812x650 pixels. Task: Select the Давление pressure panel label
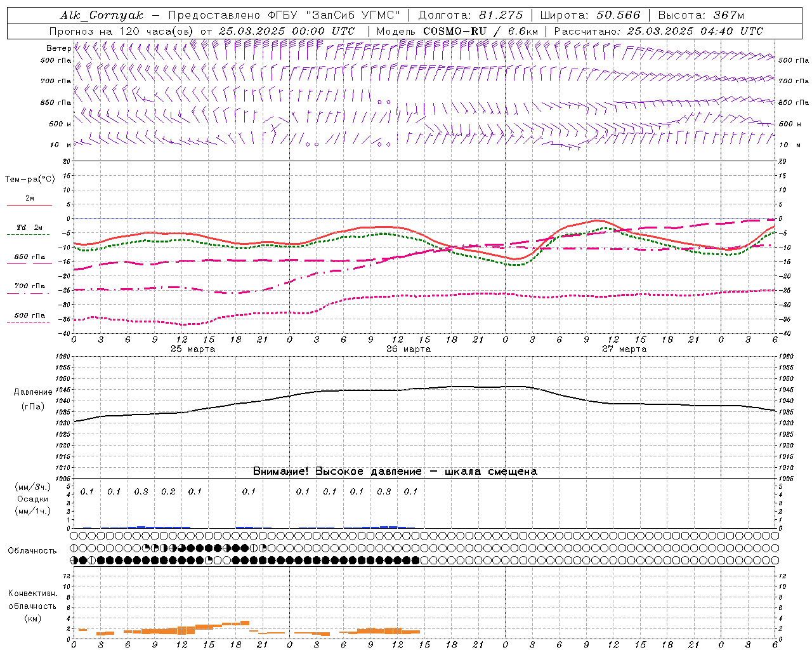pos(33,392)
